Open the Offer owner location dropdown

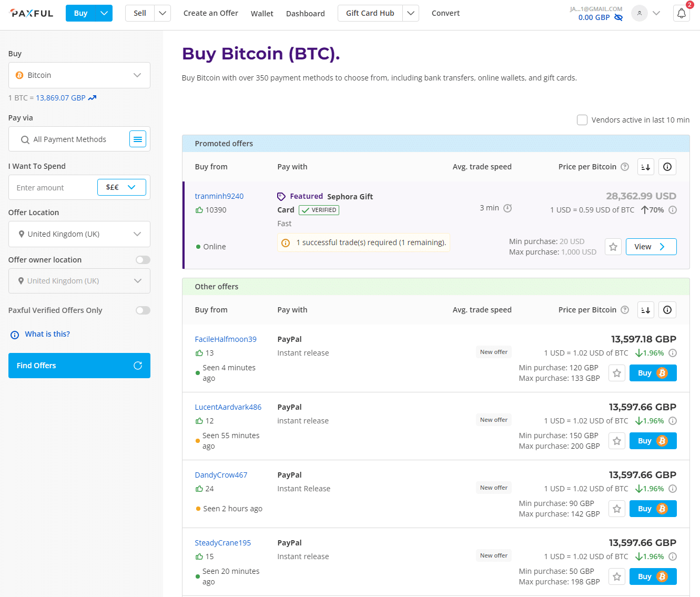[x=79, y=281]
